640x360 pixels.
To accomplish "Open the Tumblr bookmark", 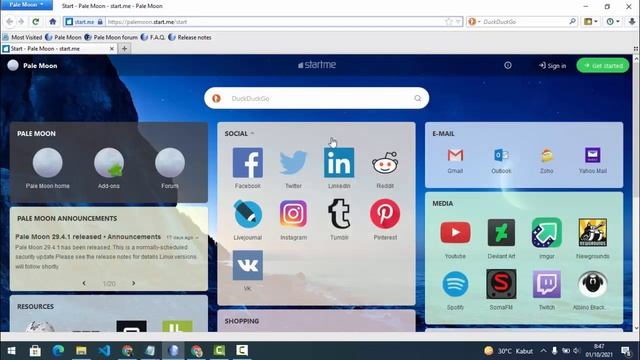I will 339,213.
